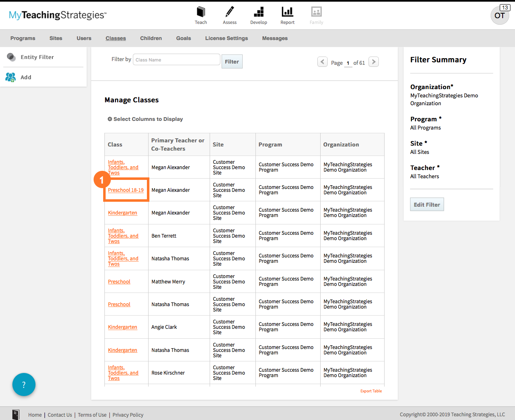Open the Develop blocks icon

tap(259, 12)
